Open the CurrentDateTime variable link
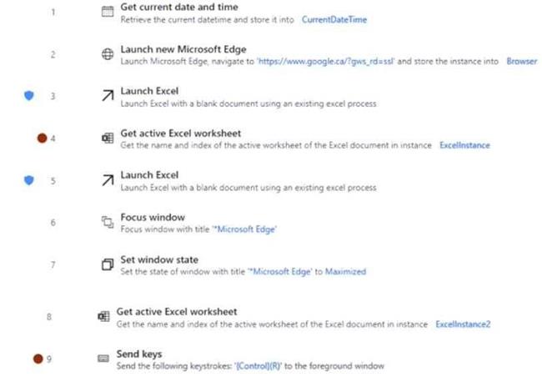Screen dimensions: 542x392 pos(334,20)
